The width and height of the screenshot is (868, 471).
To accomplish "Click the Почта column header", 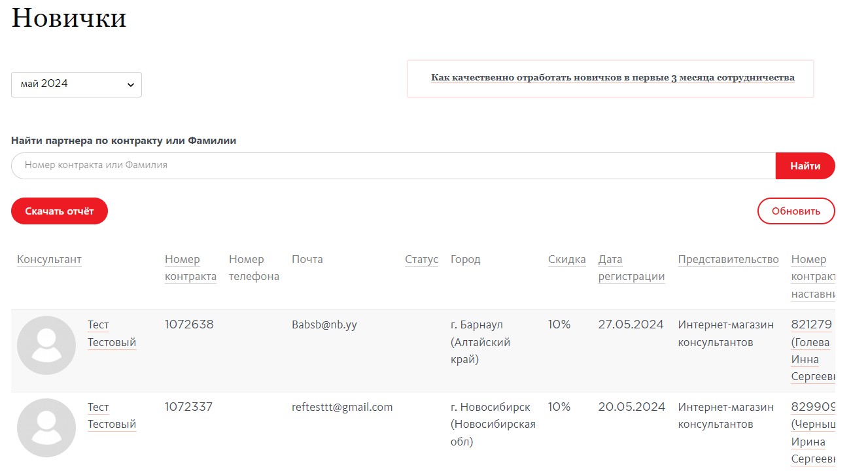I will [307, 260].
